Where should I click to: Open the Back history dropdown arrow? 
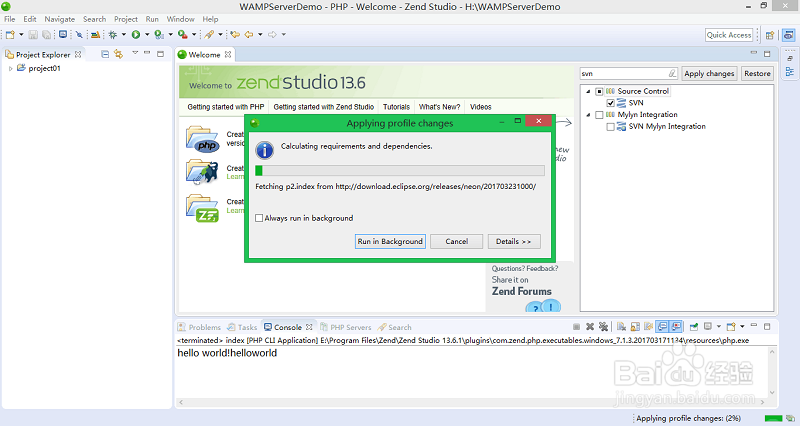pyautogui.click(x=260, y=35)
